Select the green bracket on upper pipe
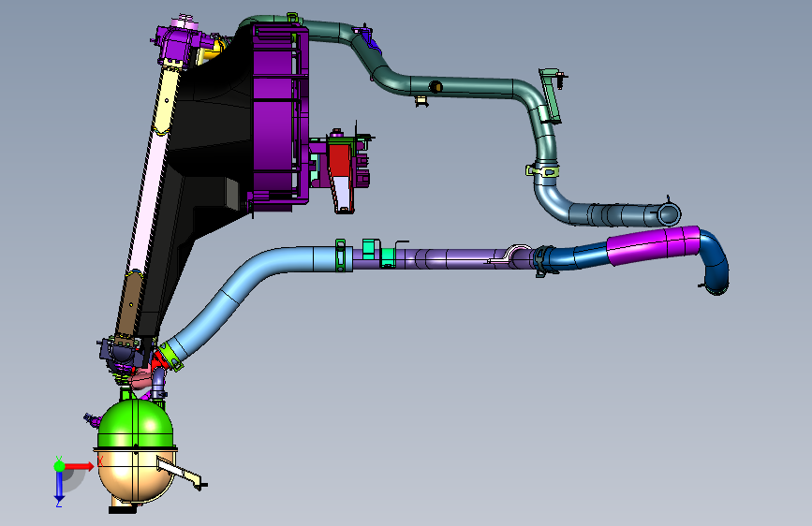Viewport: 812px width, 526px height. coord(550,97)
